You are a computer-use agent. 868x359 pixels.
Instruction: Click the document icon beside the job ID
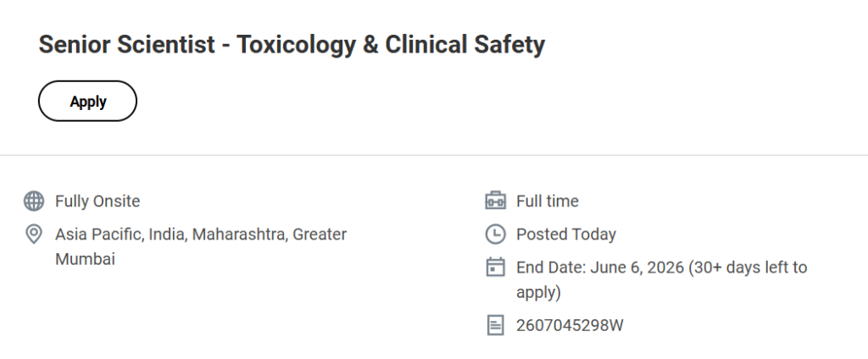pos(495,325)
